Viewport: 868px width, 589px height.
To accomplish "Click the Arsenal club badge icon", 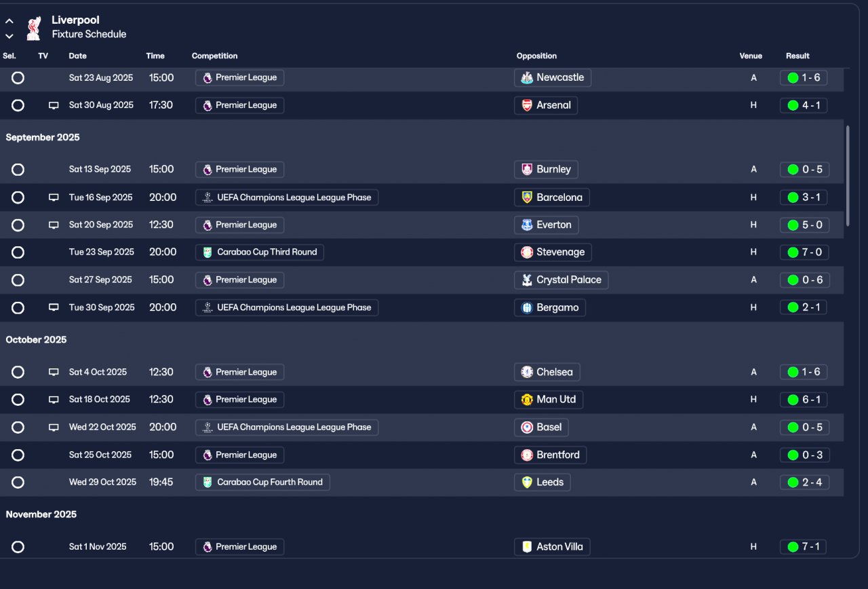I will click(527, 105).
